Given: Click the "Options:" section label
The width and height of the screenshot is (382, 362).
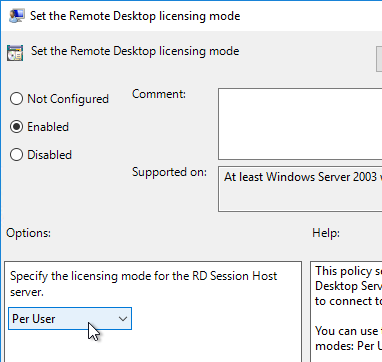Looking at the screenshot, I should coord(28,233).
